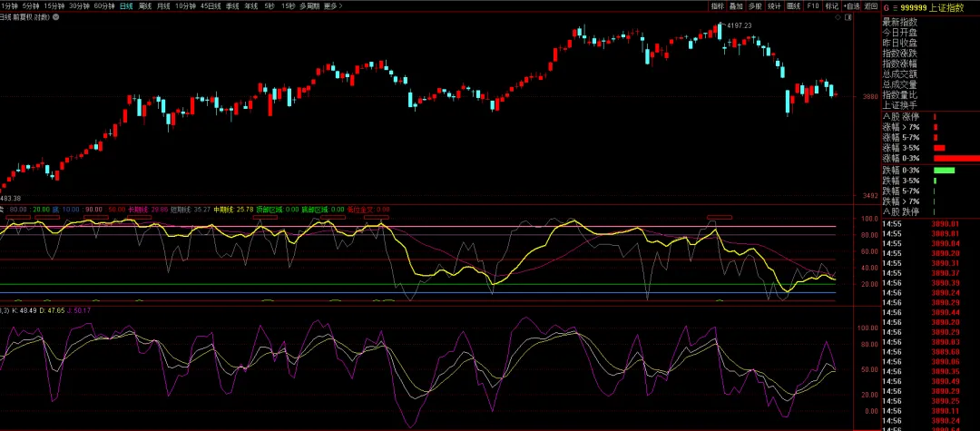980x431 pixels.
Task: Click the 指标 indicator button
Action: coord(718,5)
